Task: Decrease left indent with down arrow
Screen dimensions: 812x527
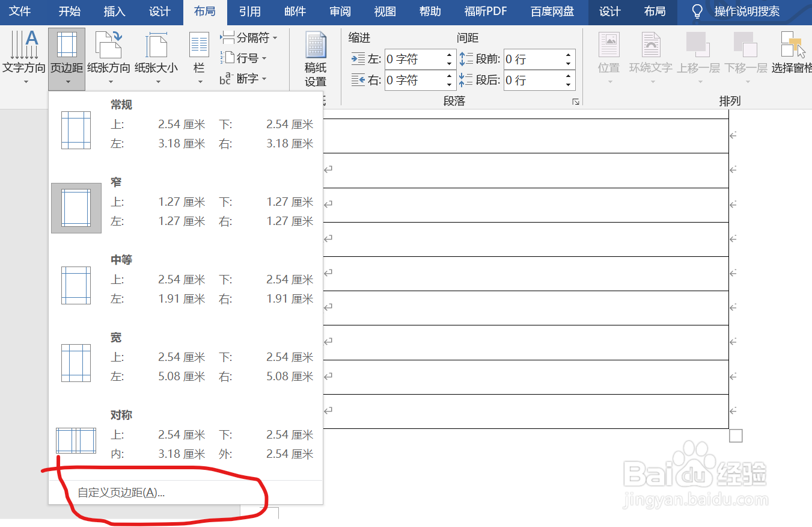Action: pos(449,64)
